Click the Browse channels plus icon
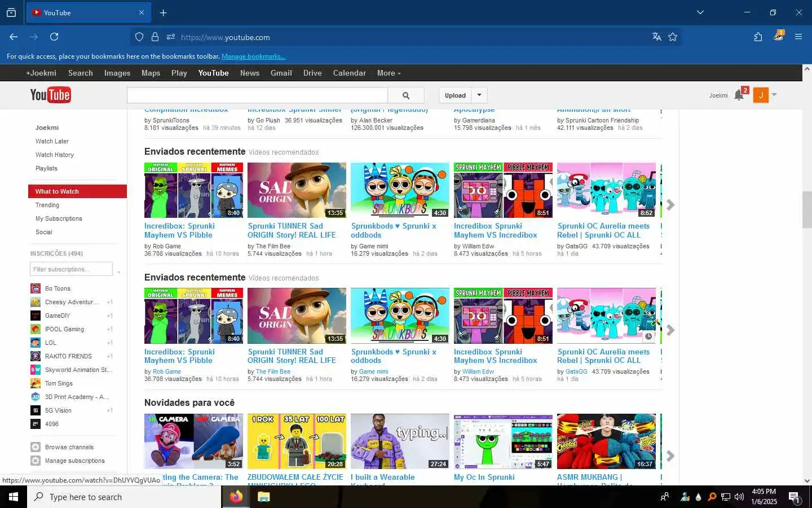The image size is (812, 508). pos(36,447)
